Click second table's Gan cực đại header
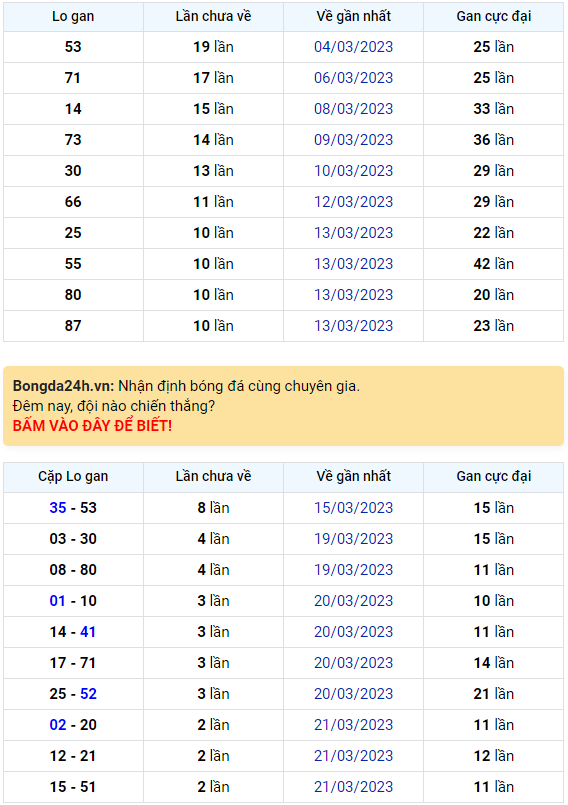Image resolution: width=568 pixels, height=805 pixels. [494, 476]
